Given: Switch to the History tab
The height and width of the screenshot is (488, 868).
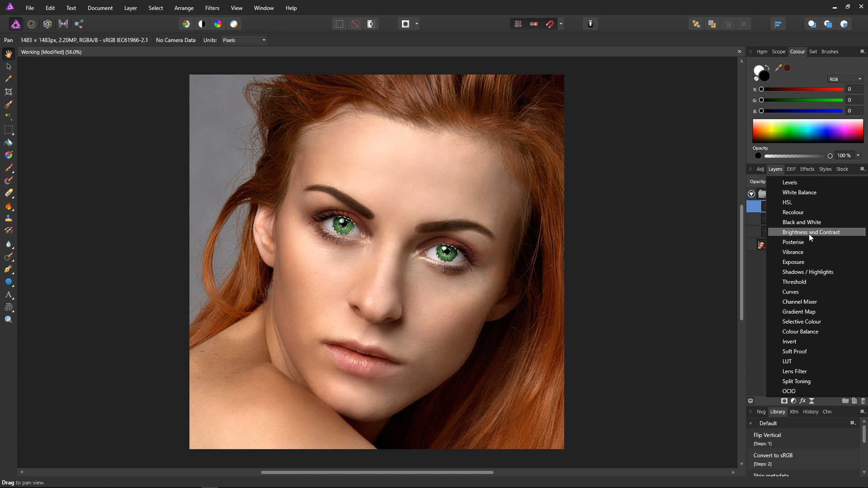Looking at the screenshot, I should (810, 412).
